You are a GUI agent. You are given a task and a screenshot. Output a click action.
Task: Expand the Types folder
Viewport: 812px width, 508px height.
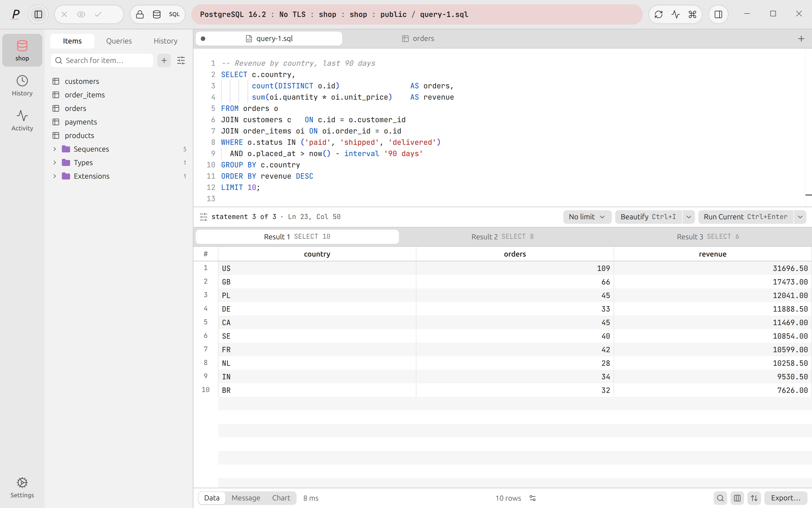[x=55, y=163]
